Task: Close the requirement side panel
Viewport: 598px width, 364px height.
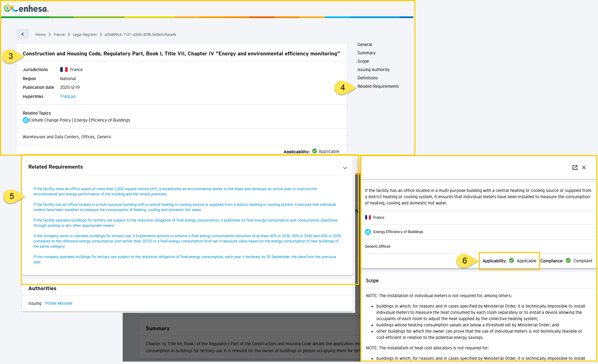Action: click(x=584, y=168)
